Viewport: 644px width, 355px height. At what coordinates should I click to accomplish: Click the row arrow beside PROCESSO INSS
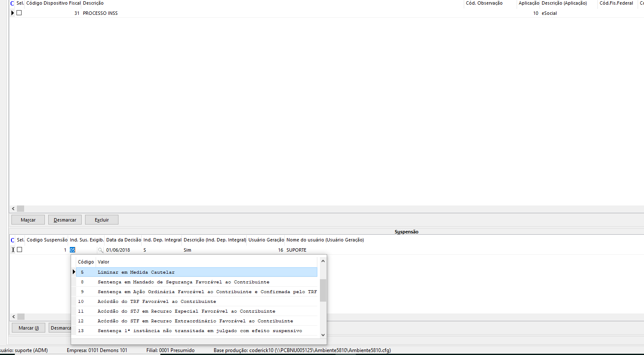tap(13, 13)
